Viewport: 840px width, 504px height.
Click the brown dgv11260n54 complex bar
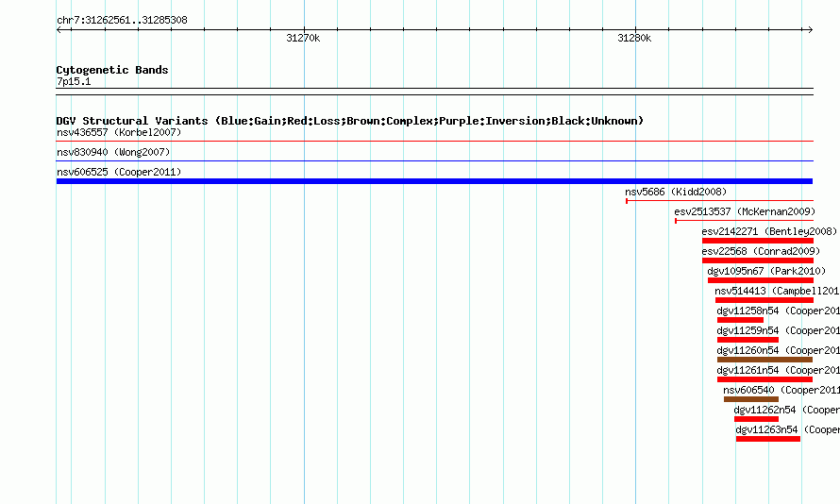(x=765, y=360)
